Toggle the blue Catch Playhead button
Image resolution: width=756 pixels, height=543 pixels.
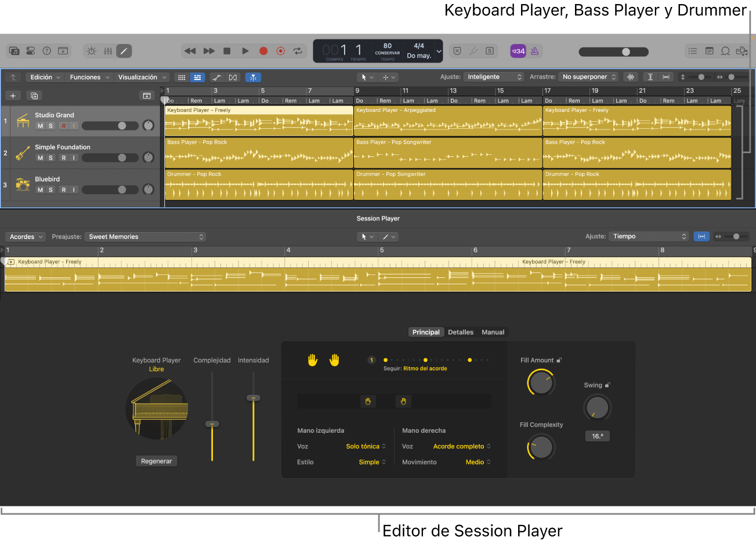(x=253, y=77)
